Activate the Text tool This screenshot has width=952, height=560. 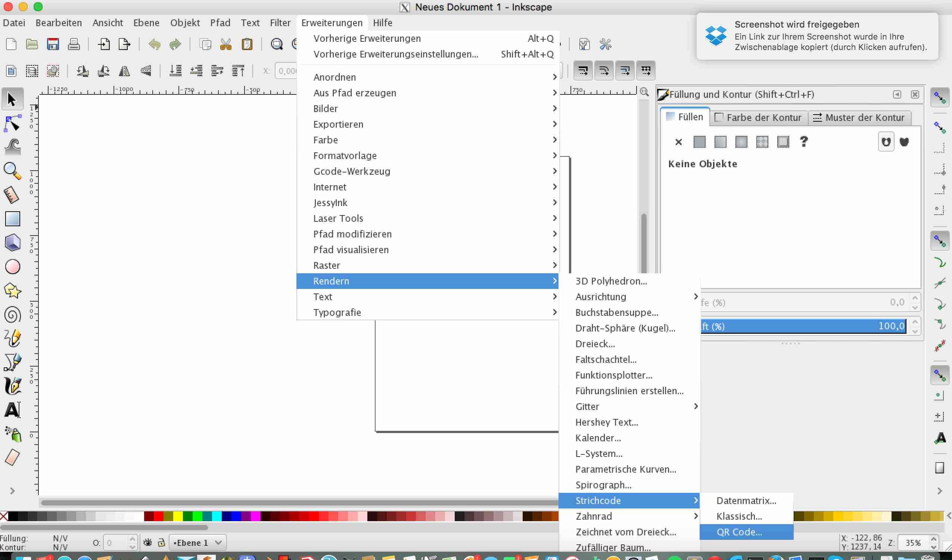(x=12, y=410)
